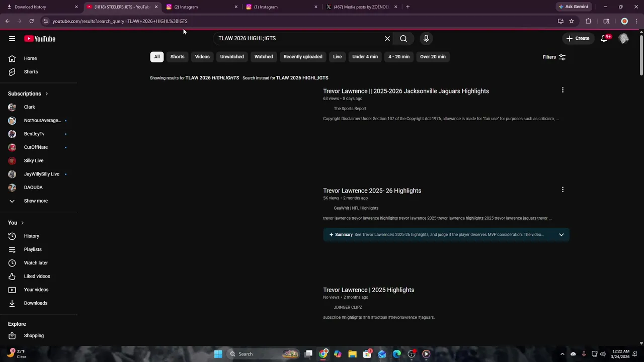Open Trevor Lawrence | 2025 Highlights video
The image size is (644, 362).
pyautogui.click(x=368, y=290)
